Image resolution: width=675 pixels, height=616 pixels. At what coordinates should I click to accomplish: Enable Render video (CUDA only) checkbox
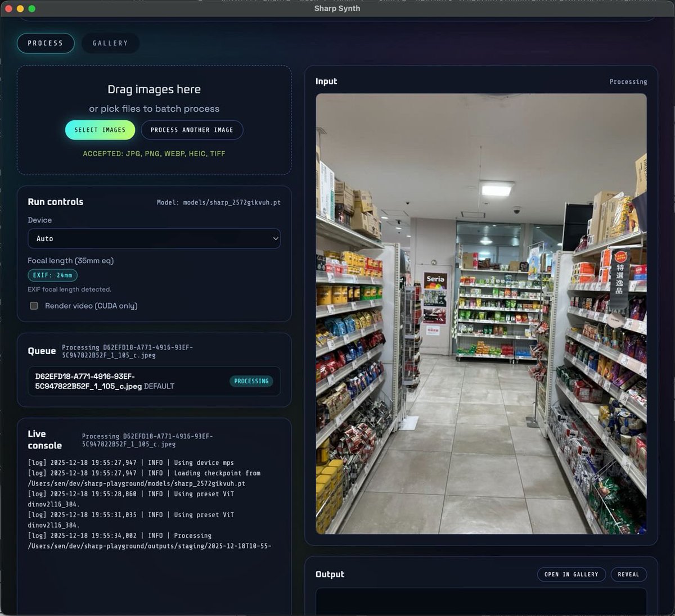(x=34, y=306)
